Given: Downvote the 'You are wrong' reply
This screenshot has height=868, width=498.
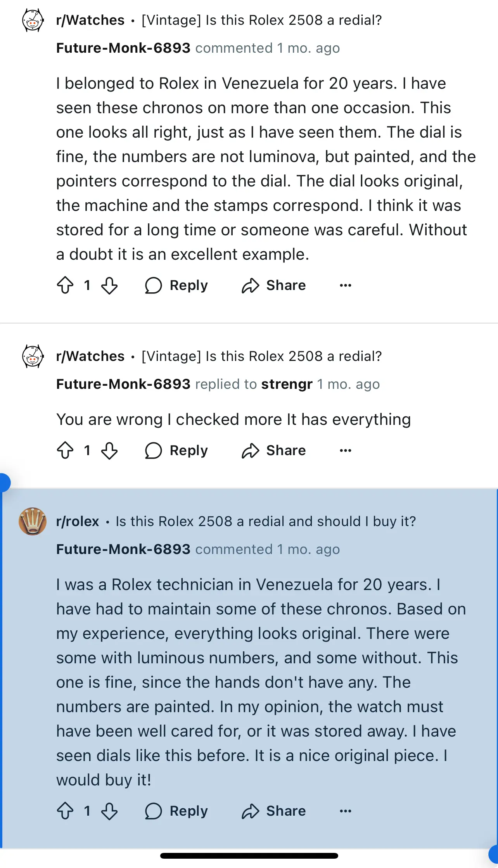Looking at the screenshot, I should pos(109,450).
